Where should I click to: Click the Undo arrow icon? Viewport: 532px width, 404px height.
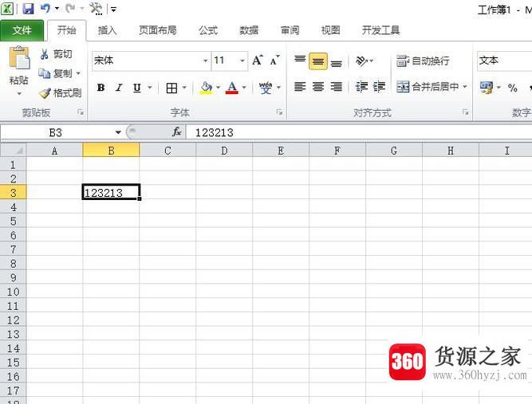pos(45,8)
